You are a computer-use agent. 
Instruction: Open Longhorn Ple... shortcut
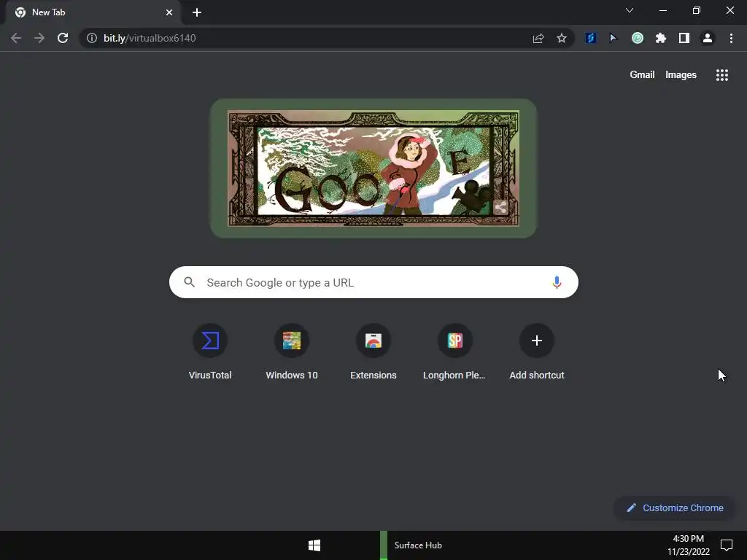click(455, 352)
